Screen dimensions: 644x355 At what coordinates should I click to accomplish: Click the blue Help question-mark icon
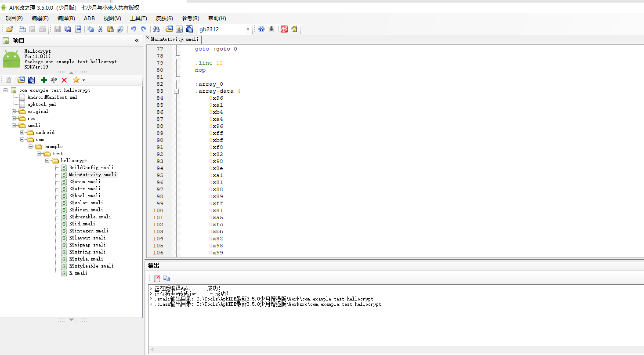[261, 29]
